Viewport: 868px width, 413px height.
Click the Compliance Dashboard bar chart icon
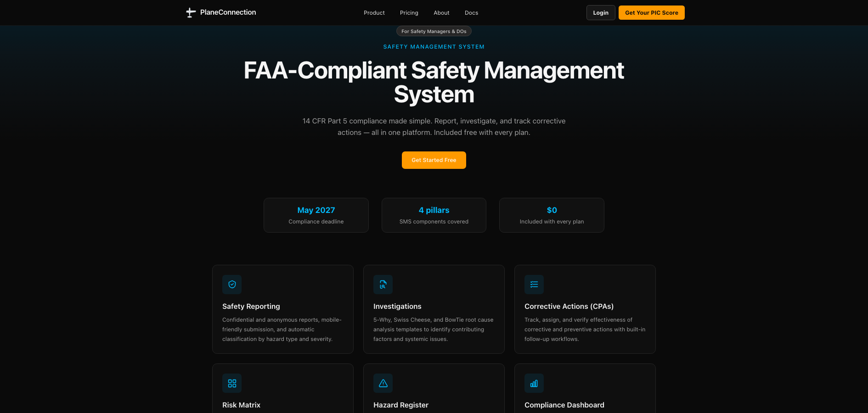pyautogui.click(x=534, y=383)
